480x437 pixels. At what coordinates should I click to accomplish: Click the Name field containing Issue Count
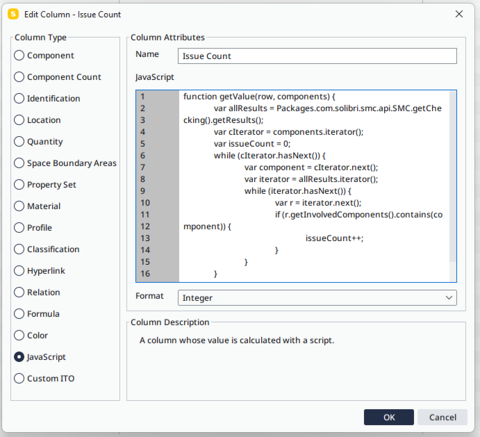tap(317, 56)
